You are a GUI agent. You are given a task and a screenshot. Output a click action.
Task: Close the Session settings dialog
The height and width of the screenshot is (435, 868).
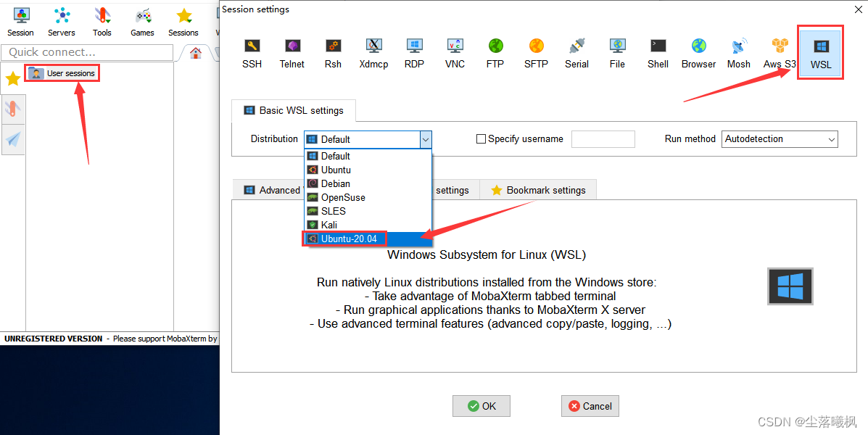coord(859,9)
